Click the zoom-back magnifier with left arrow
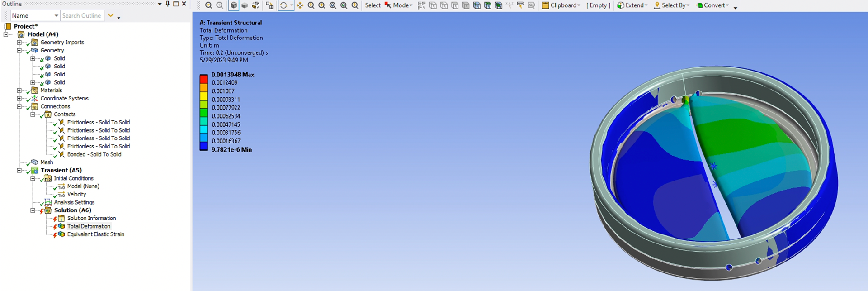Viewport: 868px width, 291px height. point(208,5)
